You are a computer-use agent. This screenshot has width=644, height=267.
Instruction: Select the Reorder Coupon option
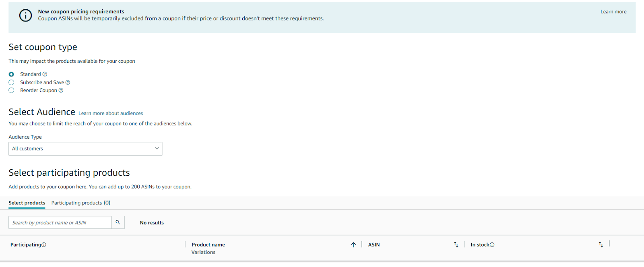(11, 90)
